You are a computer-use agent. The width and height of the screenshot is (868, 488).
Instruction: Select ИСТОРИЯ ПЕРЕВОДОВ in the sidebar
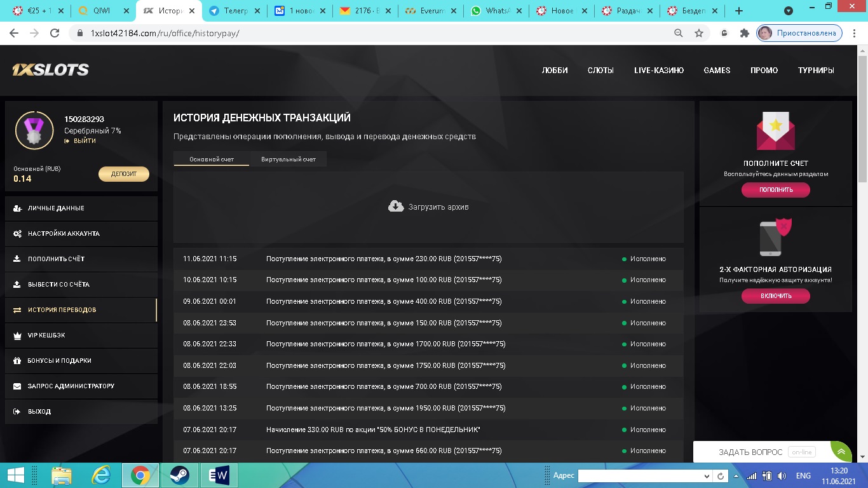tap(81, 310)
